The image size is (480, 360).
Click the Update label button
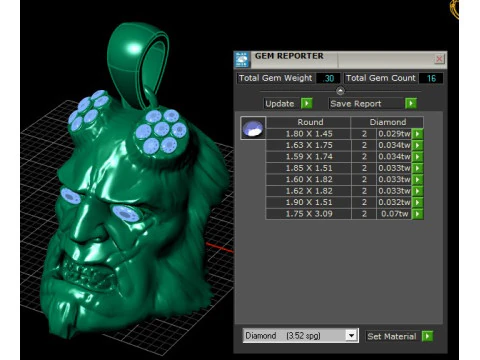pos(280,104)
